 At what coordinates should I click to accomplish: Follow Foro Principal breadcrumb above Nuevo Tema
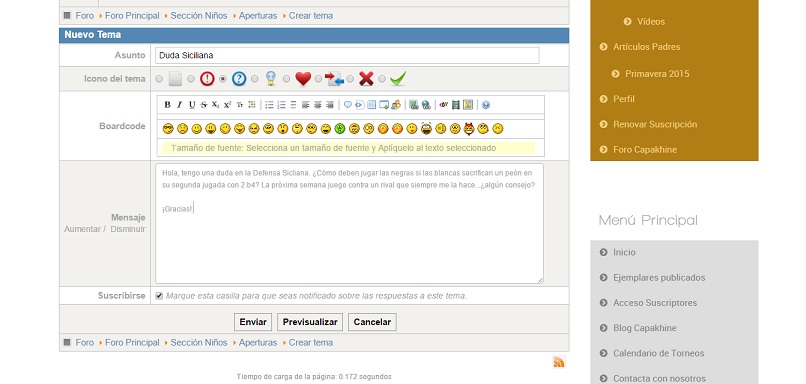[132, 16]
